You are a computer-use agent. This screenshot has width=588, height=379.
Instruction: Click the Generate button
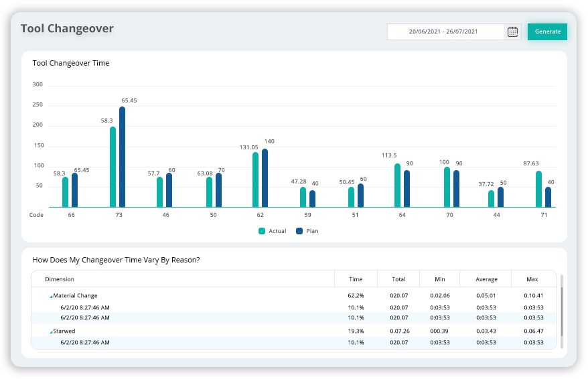point(547,31)
